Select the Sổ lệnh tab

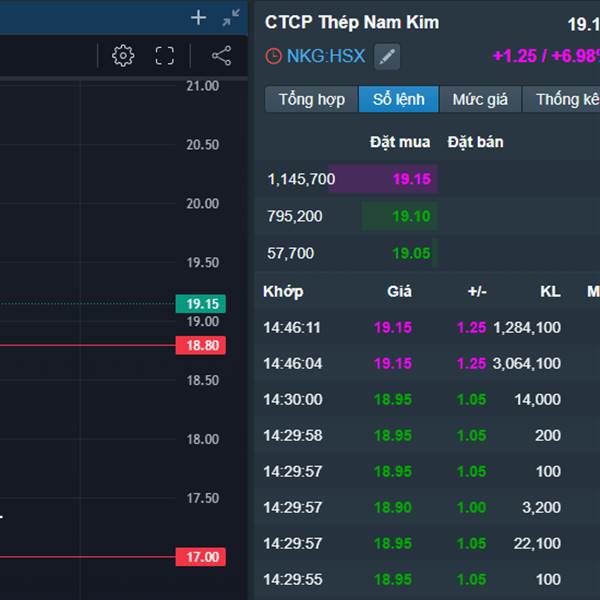click(x=398, y=99)
